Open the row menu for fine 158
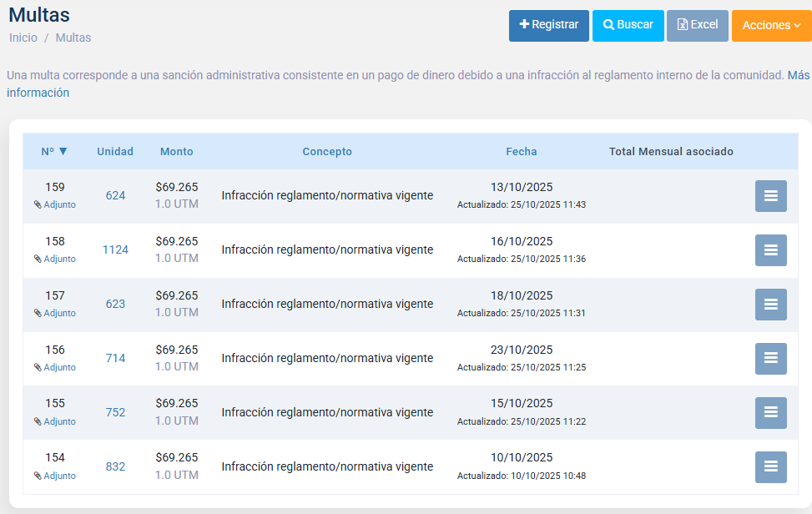This screenshot has width=812, height=514. tap(770, 250)
